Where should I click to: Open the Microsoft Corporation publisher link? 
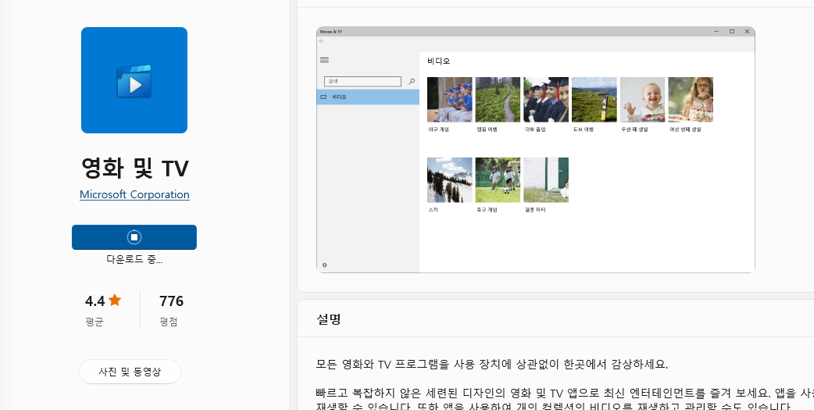(x=134, y=195)
